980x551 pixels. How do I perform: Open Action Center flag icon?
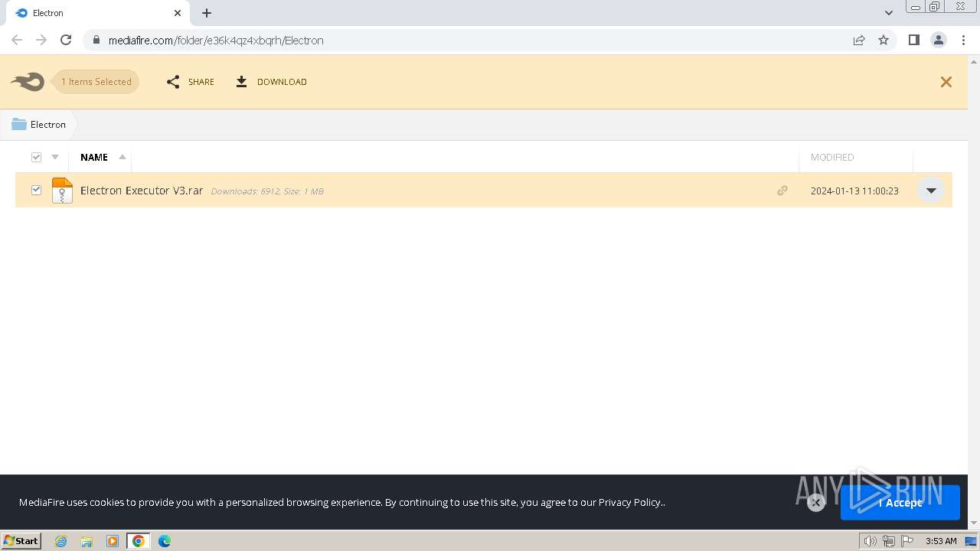906,541
